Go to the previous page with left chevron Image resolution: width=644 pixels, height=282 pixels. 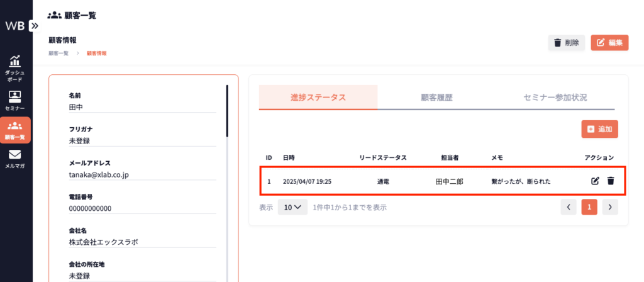[569, 207]
